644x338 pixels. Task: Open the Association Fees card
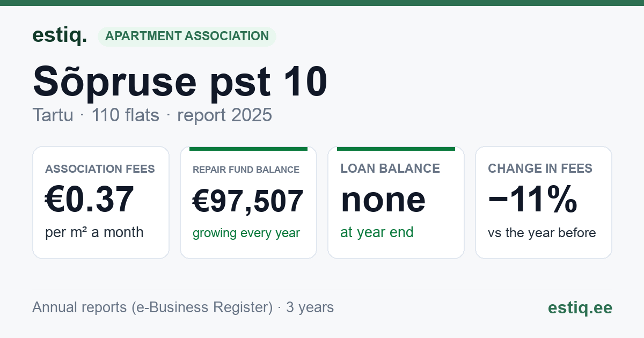coord(101,202)
